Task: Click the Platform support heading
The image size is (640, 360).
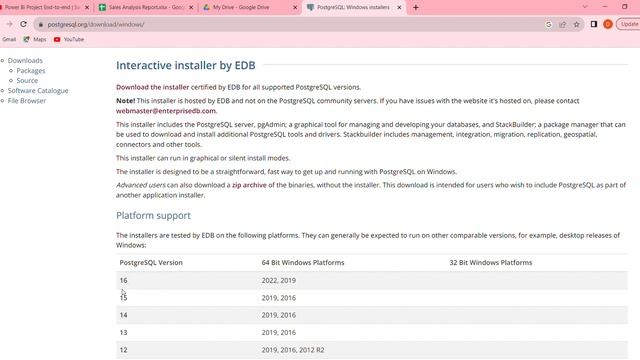Action: pyautogui.click(x=153, y=216)
